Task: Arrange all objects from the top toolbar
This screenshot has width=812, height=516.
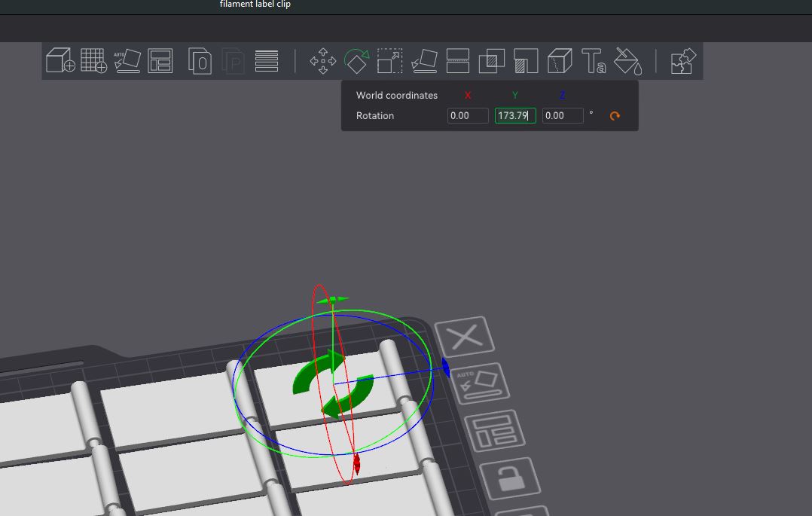Action: coord(160,61)
